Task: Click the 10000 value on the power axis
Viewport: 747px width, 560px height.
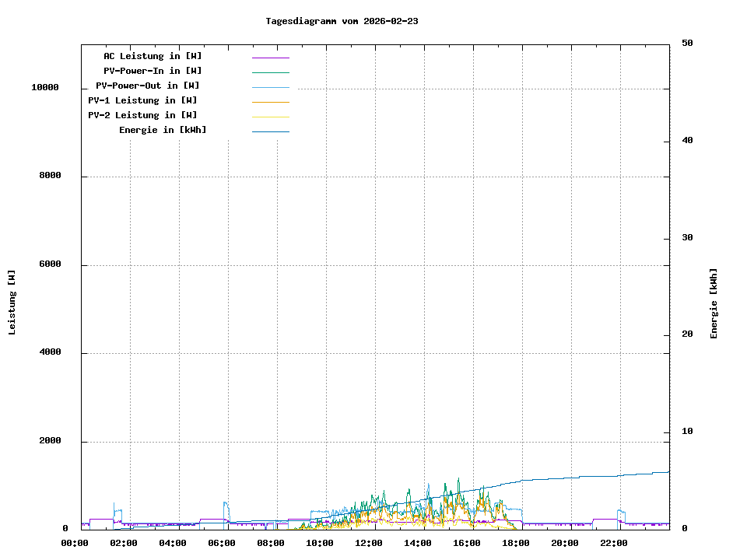Action: pyautogui.click(x=45, y=88)
